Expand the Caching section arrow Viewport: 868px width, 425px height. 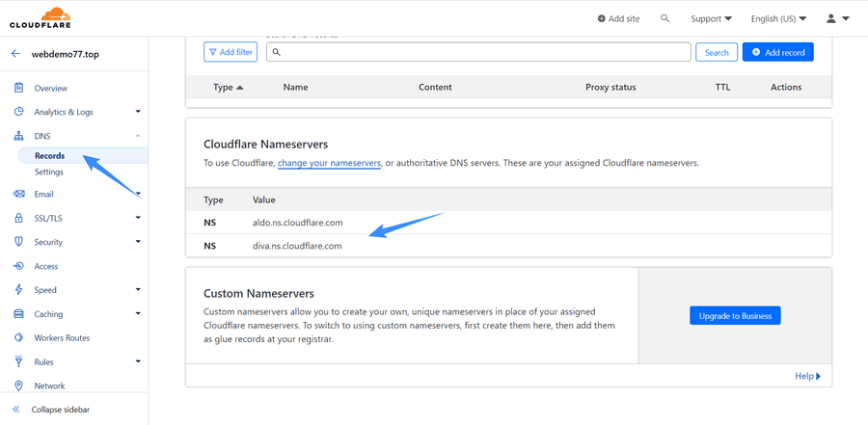tap(138, 313)
